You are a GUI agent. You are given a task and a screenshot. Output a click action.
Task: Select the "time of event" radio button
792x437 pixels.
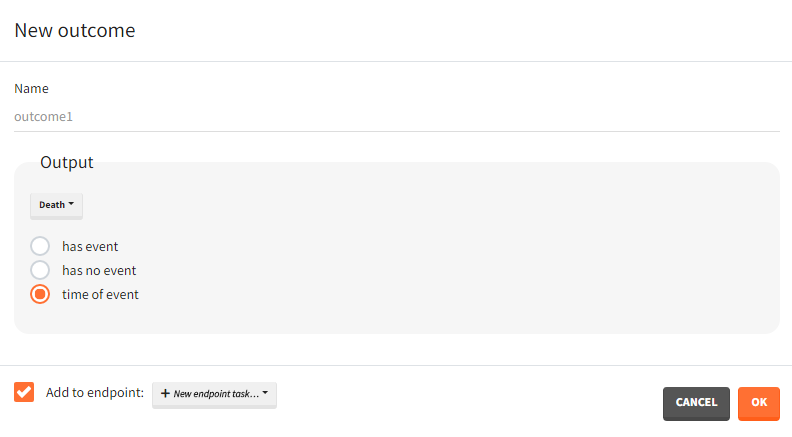point(40,295)
